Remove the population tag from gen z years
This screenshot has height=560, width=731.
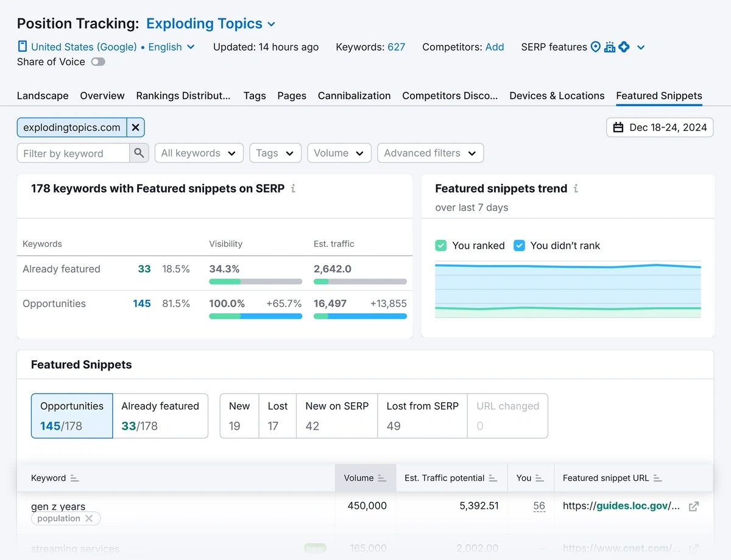(89, 519)
